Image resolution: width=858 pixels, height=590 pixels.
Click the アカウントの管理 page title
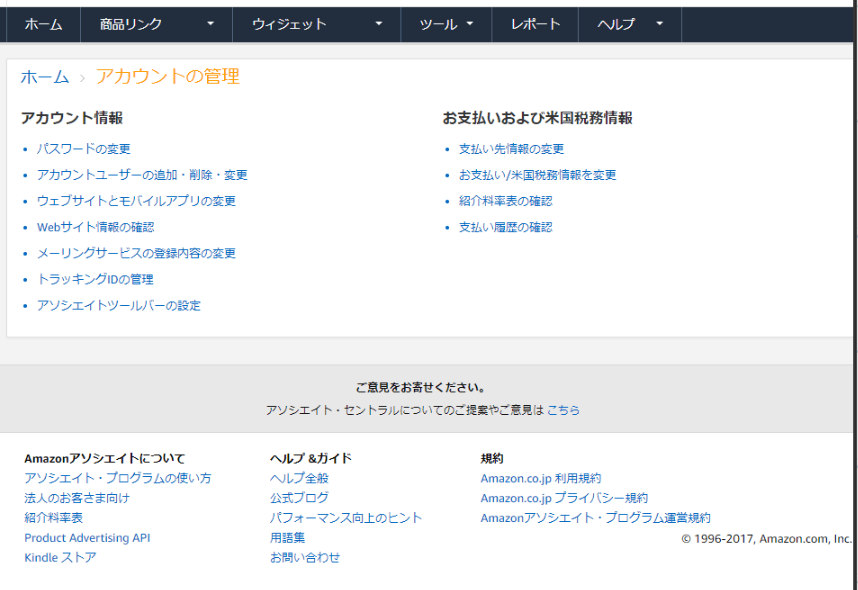(x=167, y=76)
